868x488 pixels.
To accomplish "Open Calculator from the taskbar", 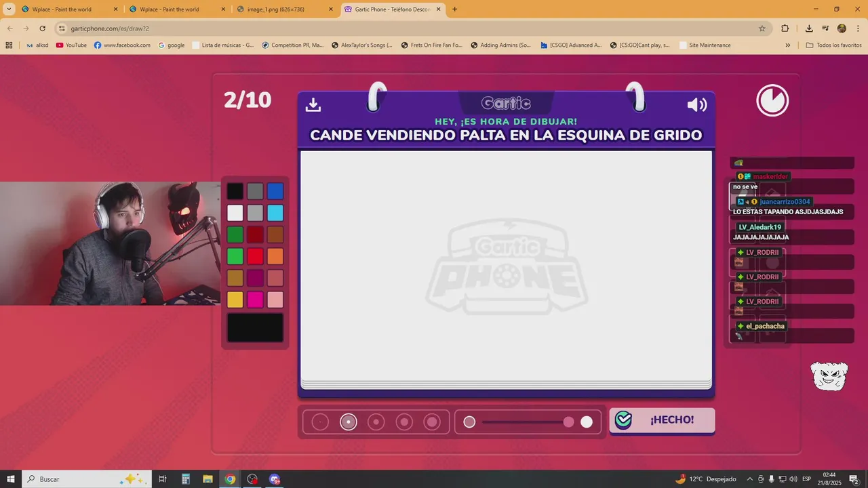I will [185, 479].
